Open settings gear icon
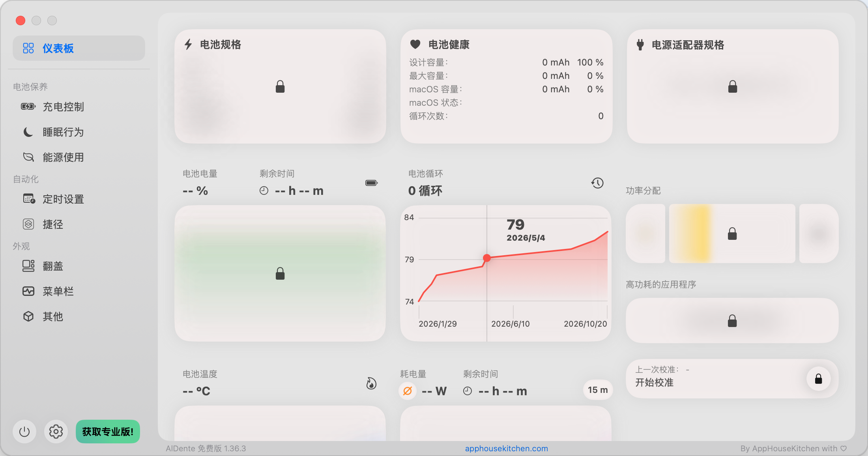868x456 pixels. [56, 432]
